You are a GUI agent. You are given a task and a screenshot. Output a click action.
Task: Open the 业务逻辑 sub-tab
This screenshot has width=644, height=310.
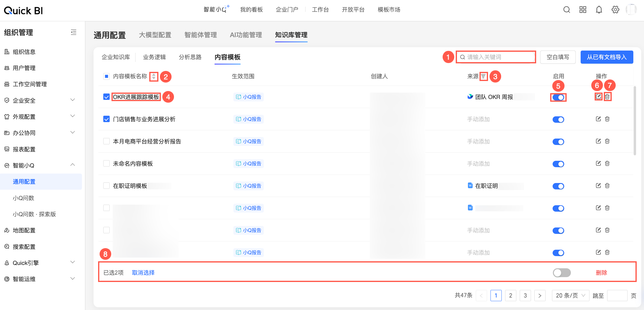click(154, 57)
